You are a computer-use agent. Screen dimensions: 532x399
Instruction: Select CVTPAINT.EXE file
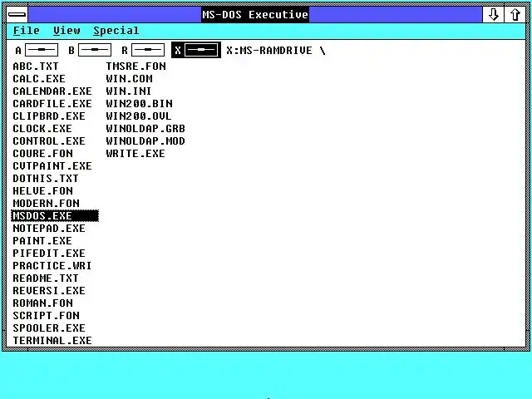coord(52,166)
